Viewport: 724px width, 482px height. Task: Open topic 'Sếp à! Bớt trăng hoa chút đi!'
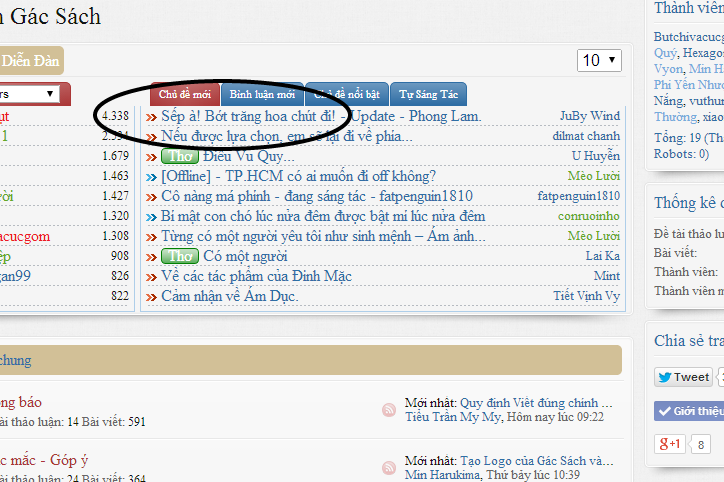321,116
